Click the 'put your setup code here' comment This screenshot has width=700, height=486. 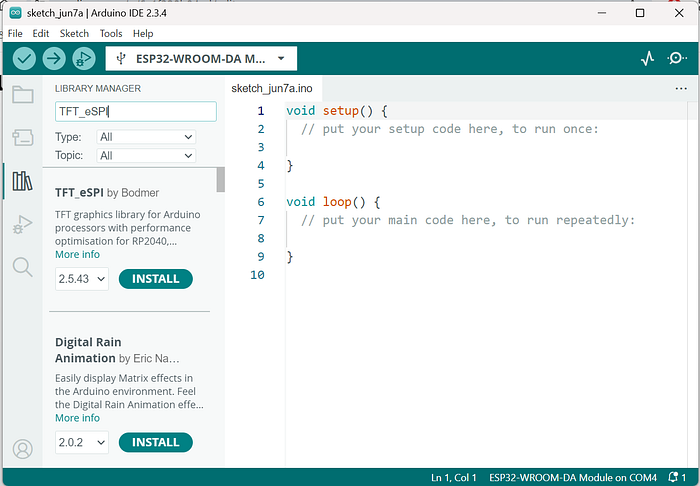pyautogui.click(x=450, y=129)
